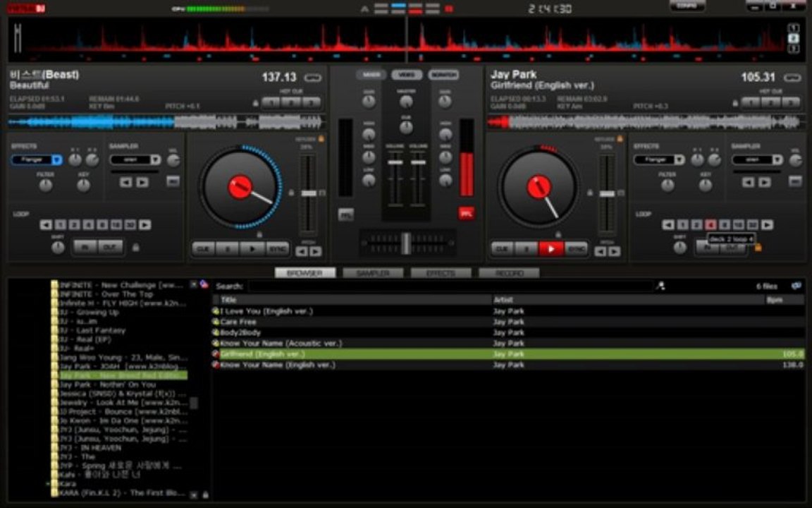Screen dimensions: 812x508
Task: Click the left deck Filter knob
Action: (x=46, y=185)
